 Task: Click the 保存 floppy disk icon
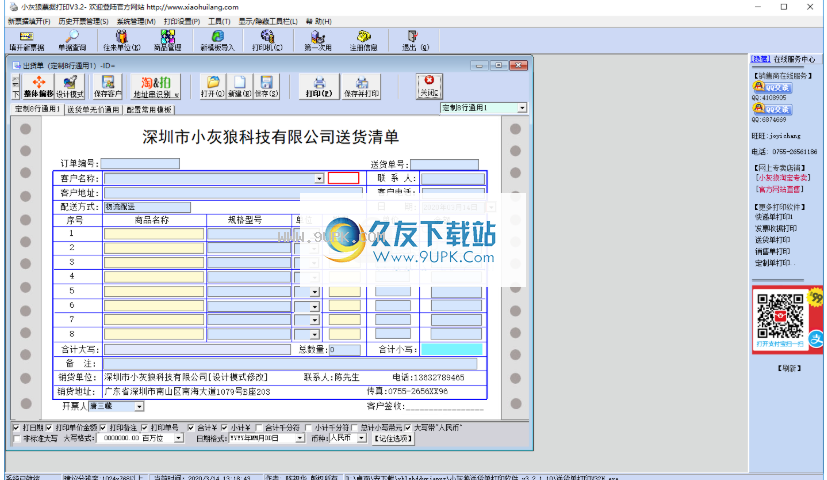tap(266, 87)
